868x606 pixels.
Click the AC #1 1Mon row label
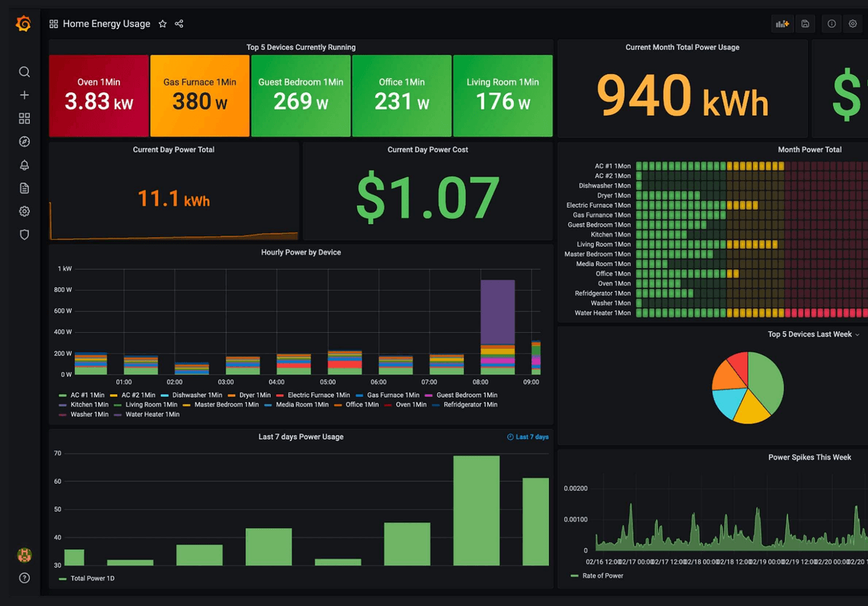(613, 166)
